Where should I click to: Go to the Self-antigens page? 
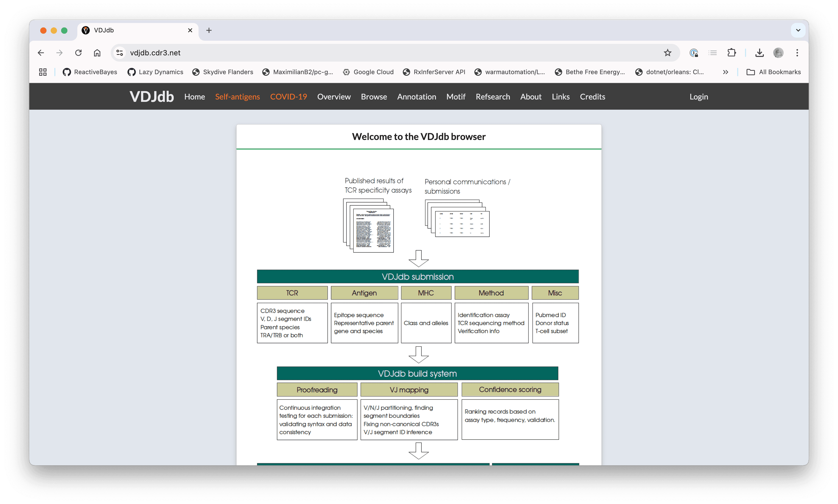click(x=237, y=97)
